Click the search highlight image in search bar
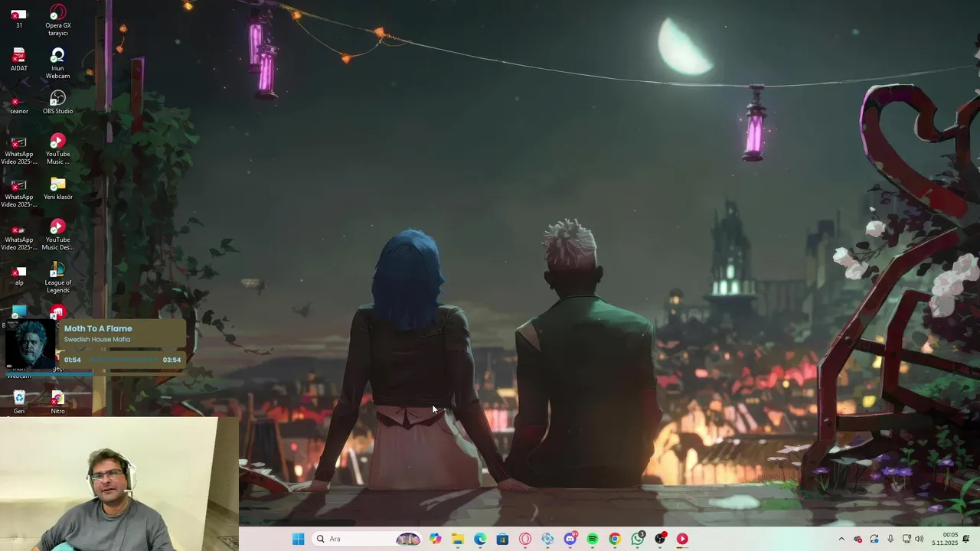 click(408, 539)
